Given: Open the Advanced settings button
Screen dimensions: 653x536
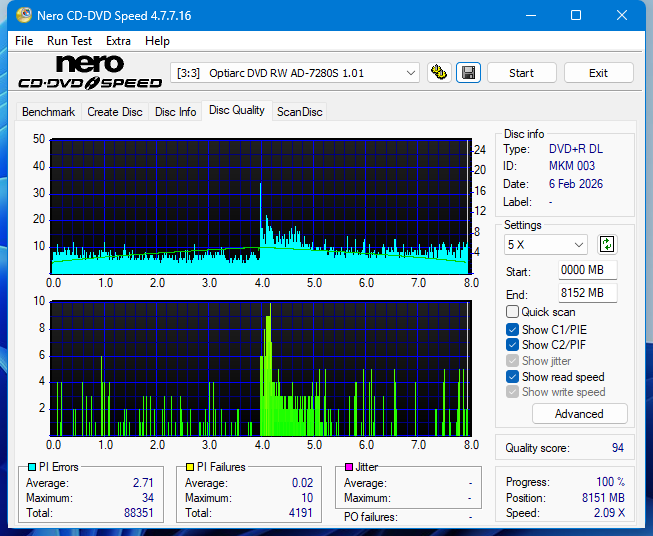Looking at the screenshot, I should point(579,414).
